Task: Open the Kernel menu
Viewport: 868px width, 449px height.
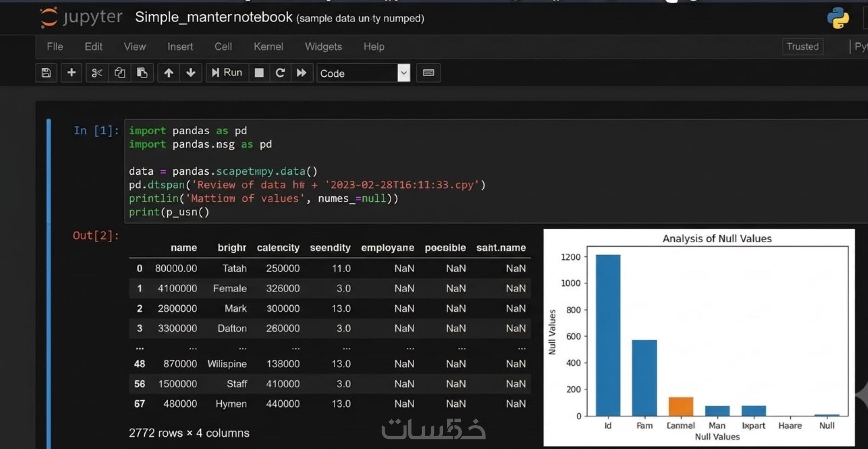Action: coord(268,46)
